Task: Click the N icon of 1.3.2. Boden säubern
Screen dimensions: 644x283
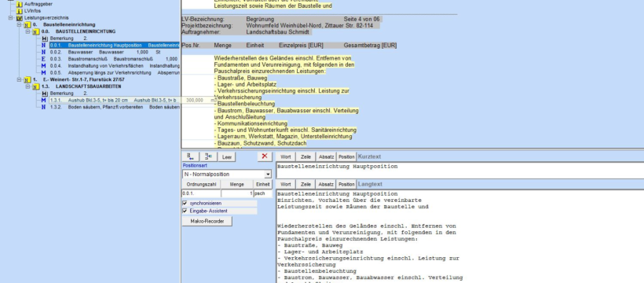Action: pyautogui.click(x=44, y=107)
